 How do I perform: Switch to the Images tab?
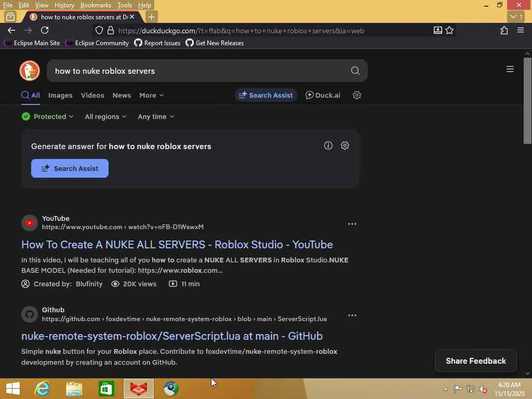60,96
